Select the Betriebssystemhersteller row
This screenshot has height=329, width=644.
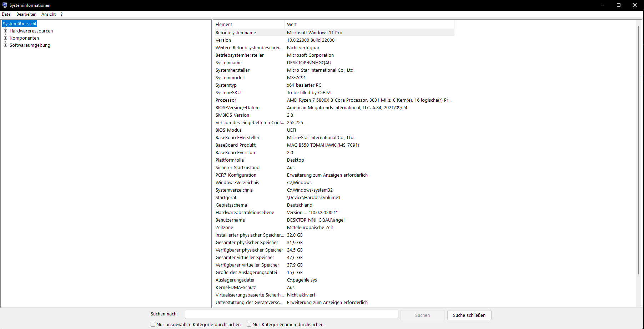click(334, 55)
